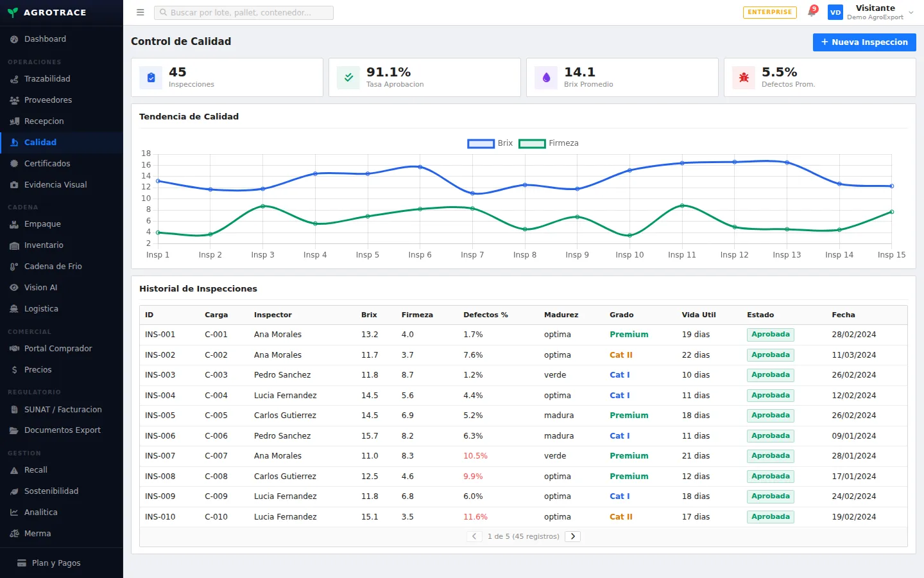Screen dimensions: 924x578
Task: Click the Recall warning triangle icon
Action: (14, 470)
